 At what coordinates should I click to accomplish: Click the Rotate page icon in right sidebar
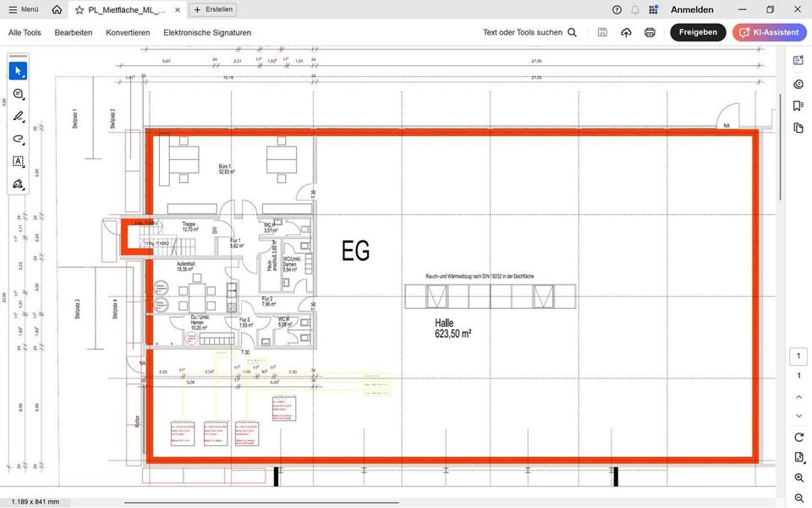[x=798, y=437]
